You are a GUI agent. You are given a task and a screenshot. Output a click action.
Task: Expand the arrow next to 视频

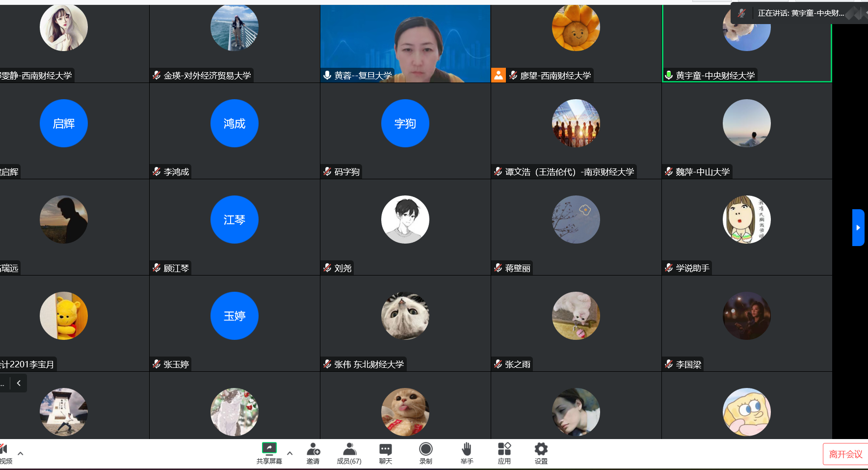click(x=20, y=453)
